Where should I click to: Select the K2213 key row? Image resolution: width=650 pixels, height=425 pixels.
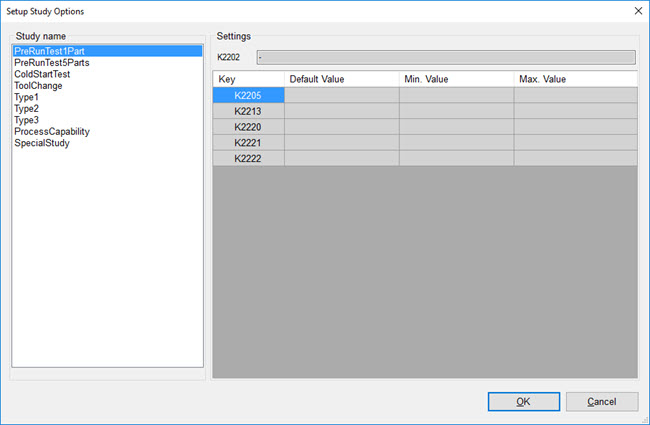(249, 111)
